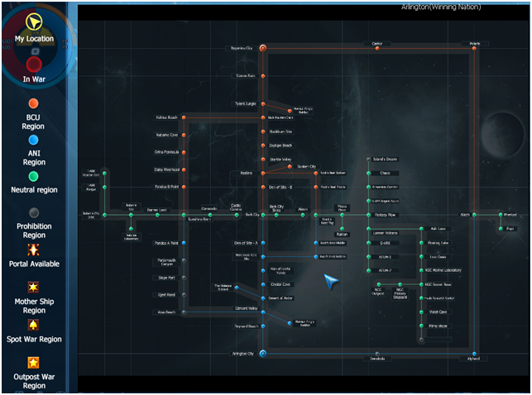Select the gray Portsmouth Canyon node
This screenshot has width=532, height=395.
pos(184,260)
